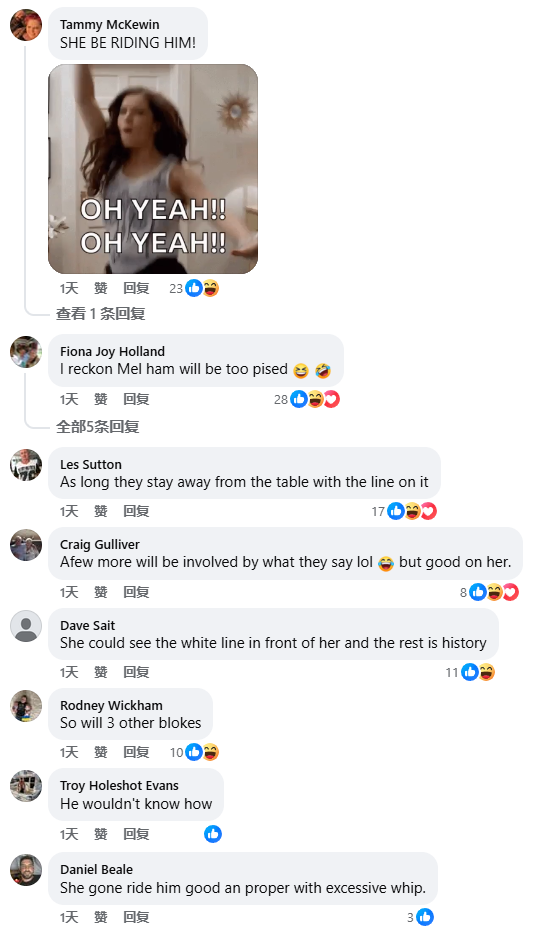Like Daniel Beale's comment using 赞
541x933 pixels.
point(101,917)
